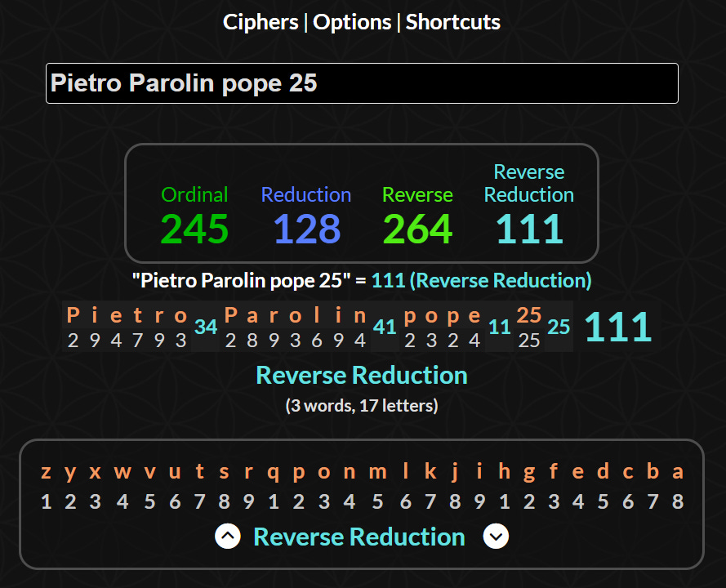Click letter a in cipher chart
The image size is (726, 588).
pos(677,471)
